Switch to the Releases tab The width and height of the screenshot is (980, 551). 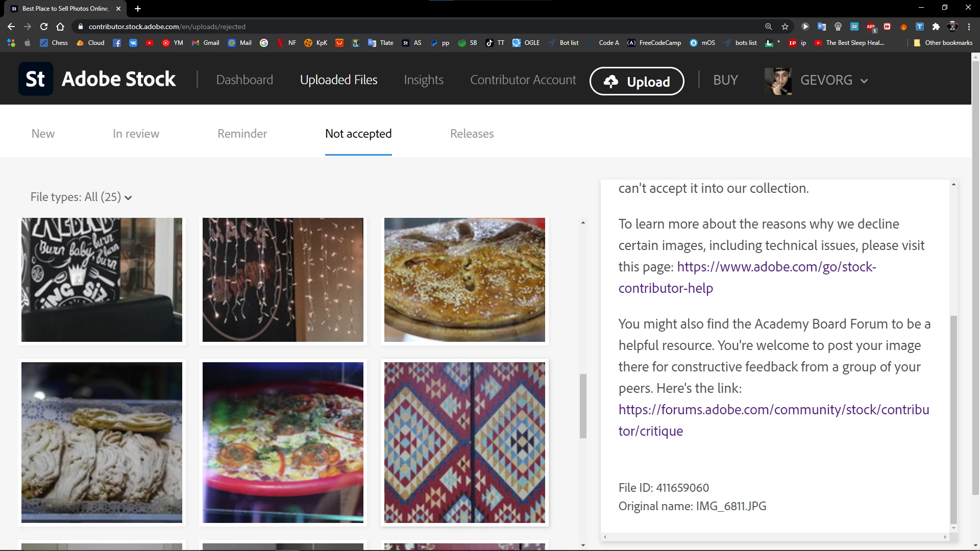pyautogui.click(x=472, y=134)
